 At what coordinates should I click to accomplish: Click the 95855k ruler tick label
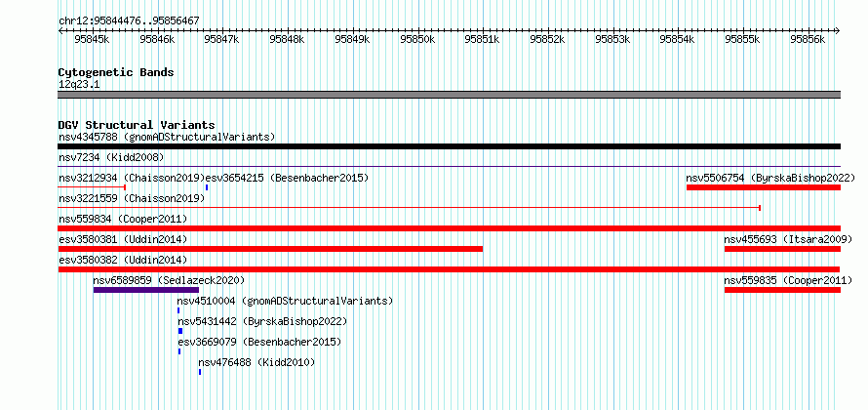(742, 39)
